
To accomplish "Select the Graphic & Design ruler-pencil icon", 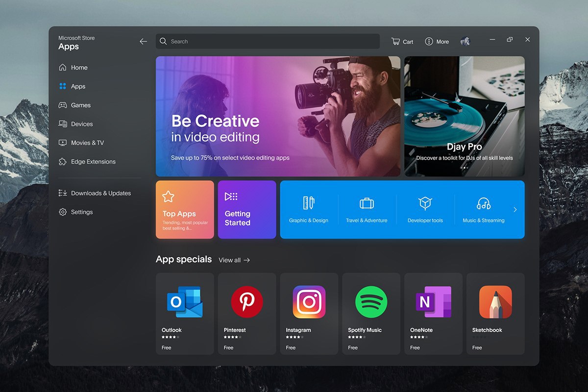I will (x=309, y=203).
